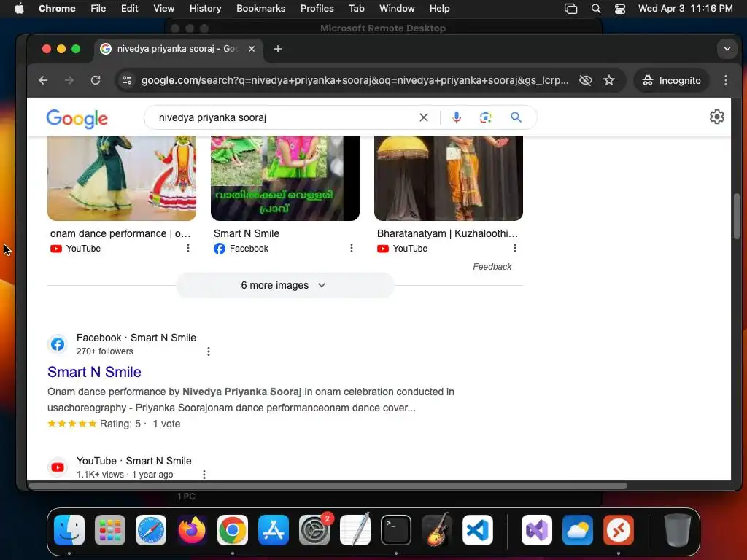Open Google quick settings gear
The width and height of the screenshot is (747, 560).
(x=716, y=117)
